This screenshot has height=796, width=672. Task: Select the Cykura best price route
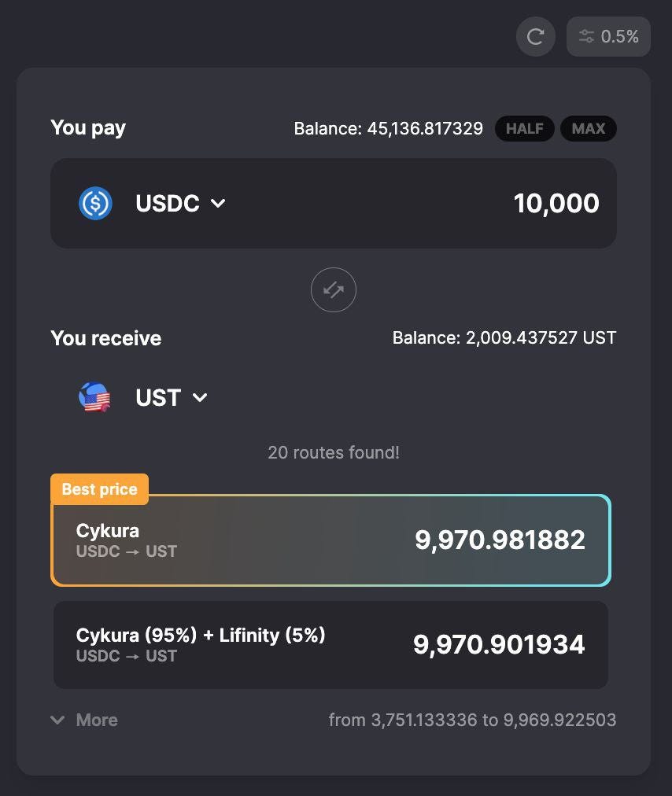pyautogui.click(x=330, y=540)
